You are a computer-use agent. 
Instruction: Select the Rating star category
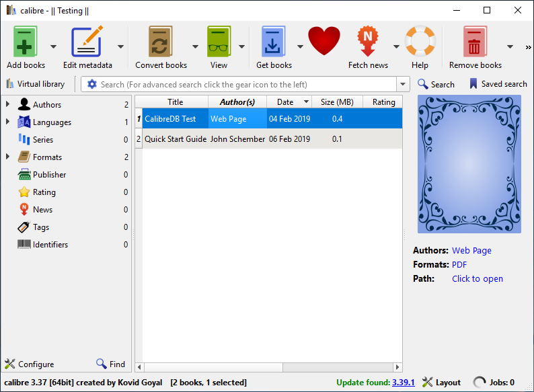coord(44,192)
